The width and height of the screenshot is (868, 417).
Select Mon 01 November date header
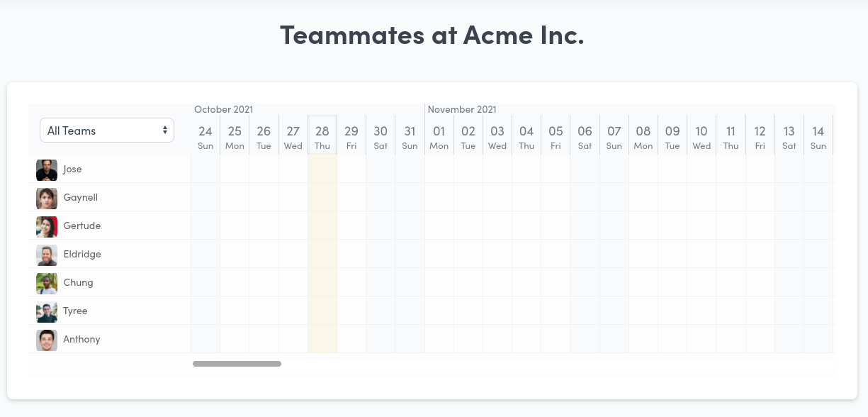439,137
